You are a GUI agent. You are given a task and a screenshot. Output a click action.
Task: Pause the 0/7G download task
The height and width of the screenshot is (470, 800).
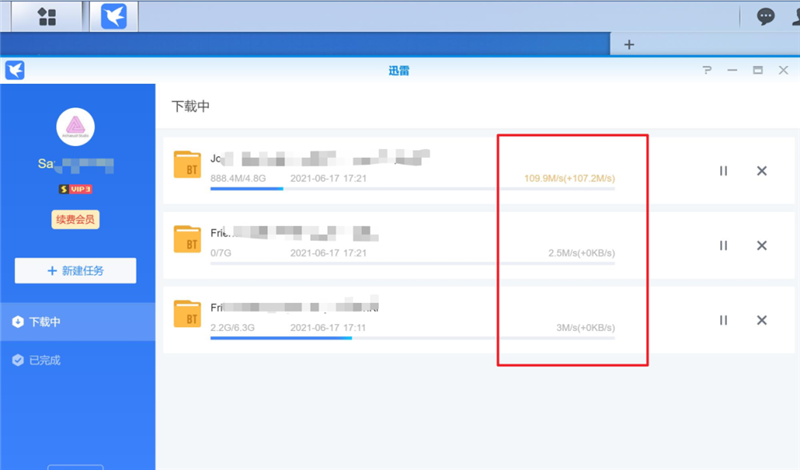click(723, 246)
